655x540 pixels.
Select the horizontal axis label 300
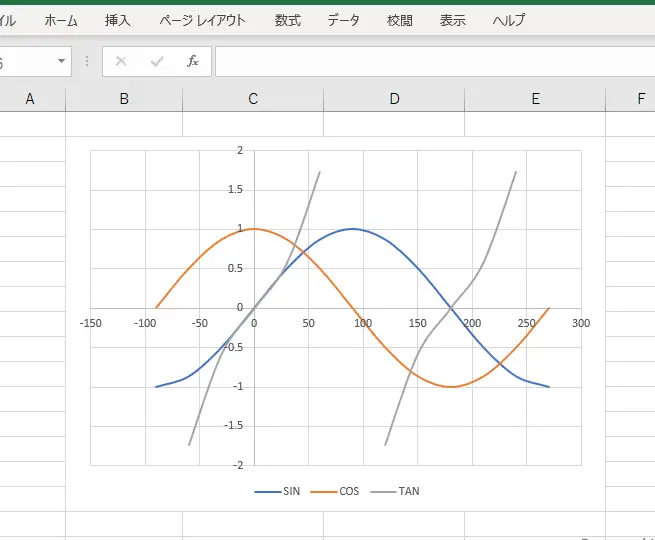pyautogui.click(x=581, y=323)
